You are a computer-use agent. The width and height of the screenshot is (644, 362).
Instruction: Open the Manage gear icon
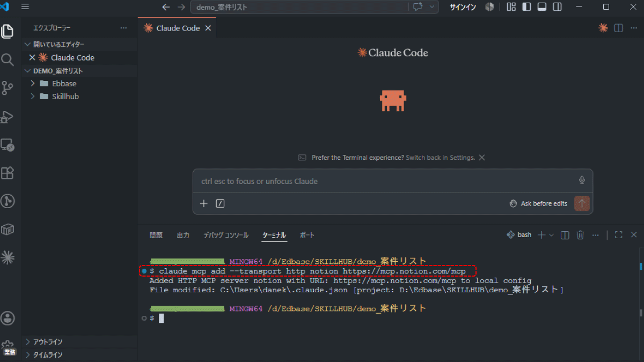coord(8,345)
